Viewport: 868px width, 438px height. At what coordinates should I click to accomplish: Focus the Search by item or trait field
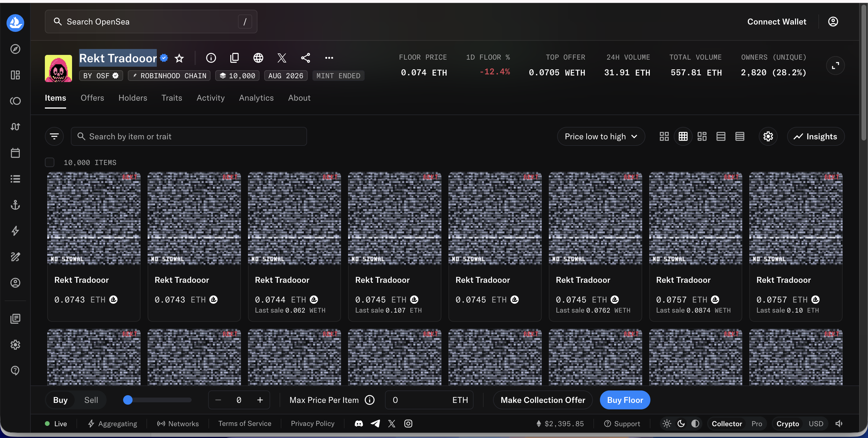click(x=189, y=136)
